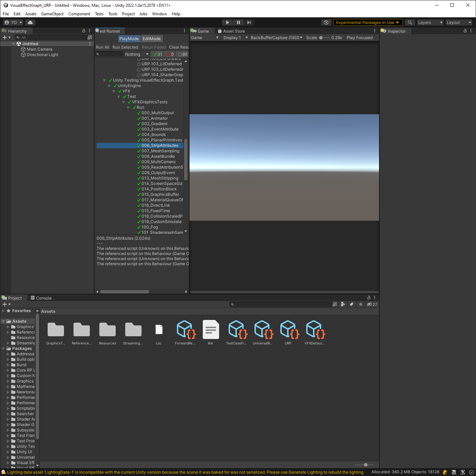476x476 pixels.
Task: Click the Step frame button
Action: [249, 22]
